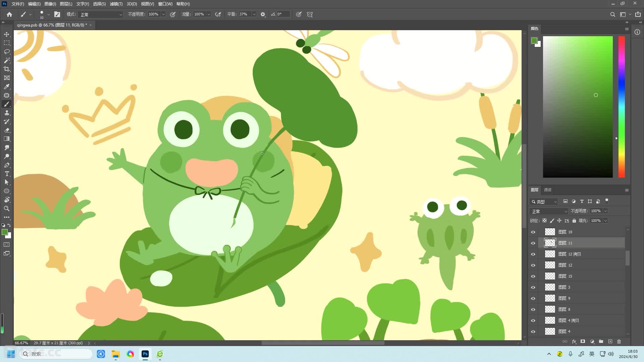Click the 图层 11 layer thumbnail
This screenshot has width=644, height=362.
[550, 243]
